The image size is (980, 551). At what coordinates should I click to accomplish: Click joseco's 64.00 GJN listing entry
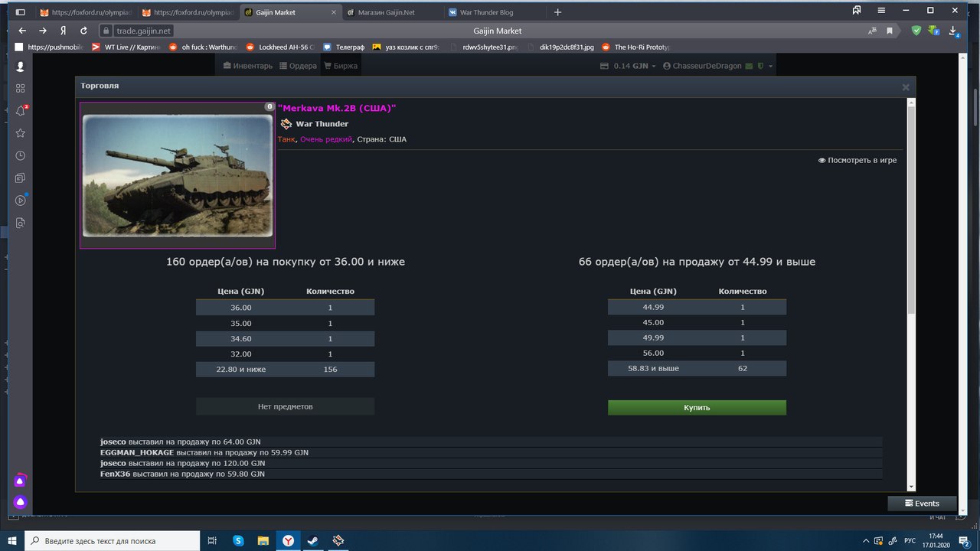tap(490, 442)
